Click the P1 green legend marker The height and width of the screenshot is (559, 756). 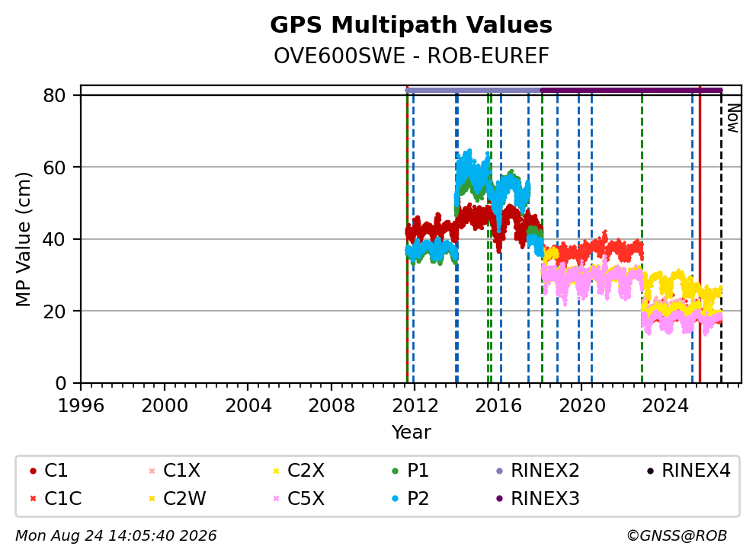[396, 471]
